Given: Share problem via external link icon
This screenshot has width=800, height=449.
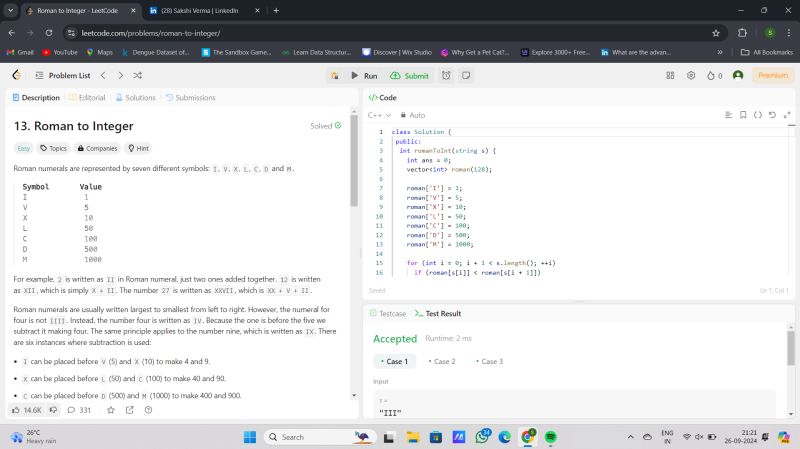Looking at the screenshot, I should [130, 410].
